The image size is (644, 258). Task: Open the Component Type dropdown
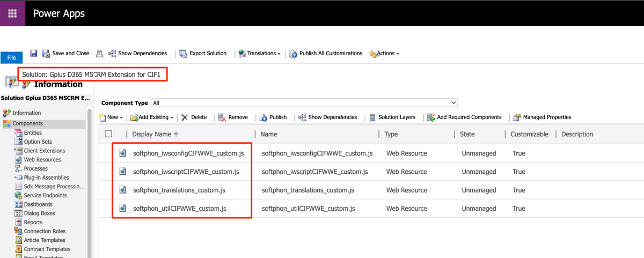pos(304,102)
